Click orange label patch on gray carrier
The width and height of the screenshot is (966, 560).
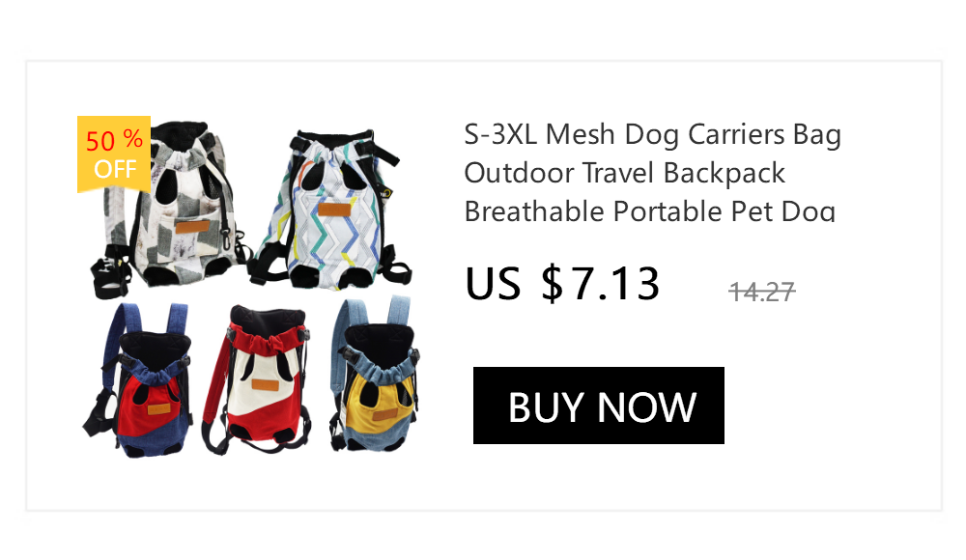(192, 227)
